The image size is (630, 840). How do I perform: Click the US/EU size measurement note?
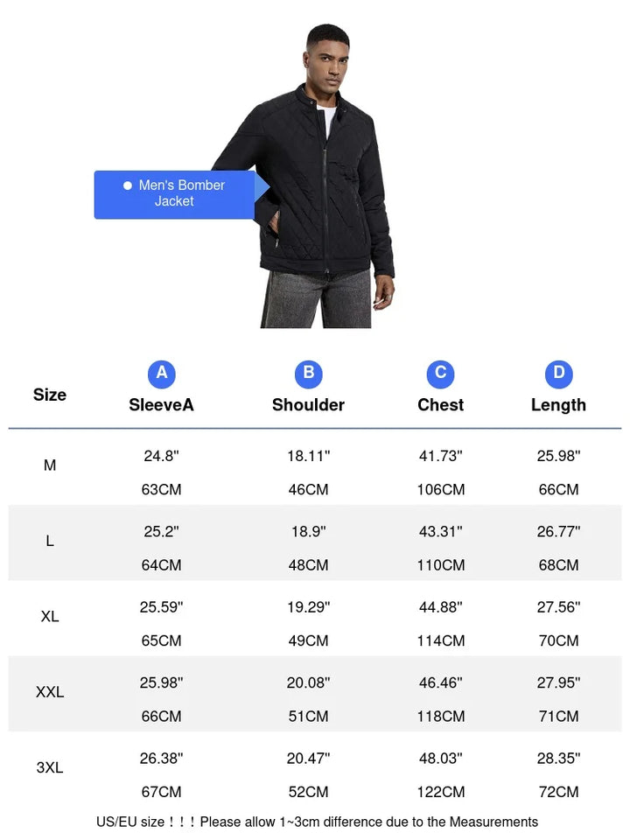point(317,822)
